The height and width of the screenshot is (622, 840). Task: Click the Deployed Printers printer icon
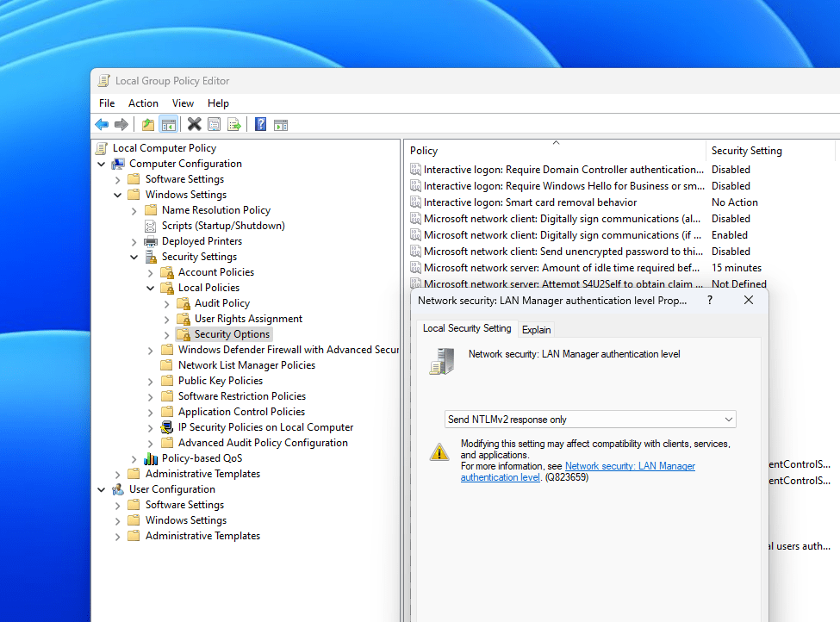[151, 241]
